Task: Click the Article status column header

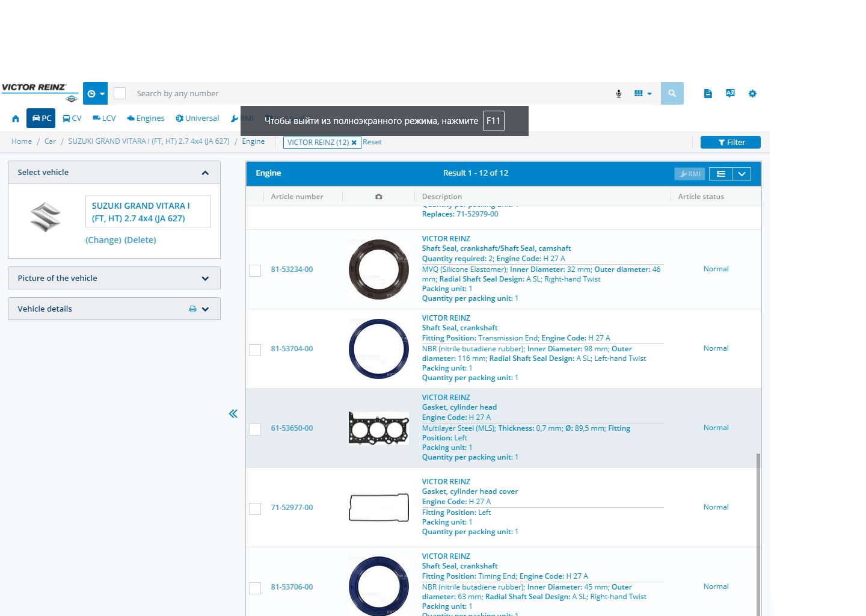Action: point(701,197)
